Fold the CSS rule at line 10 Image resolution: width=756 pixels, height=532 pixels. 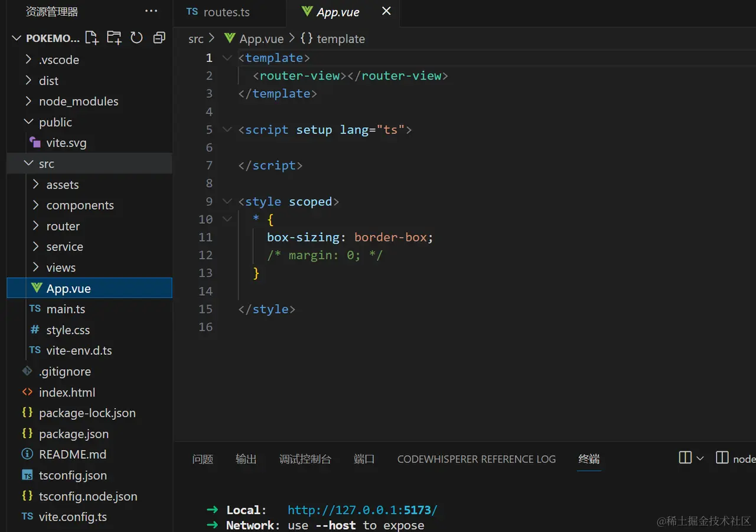(x=227, y=219)
